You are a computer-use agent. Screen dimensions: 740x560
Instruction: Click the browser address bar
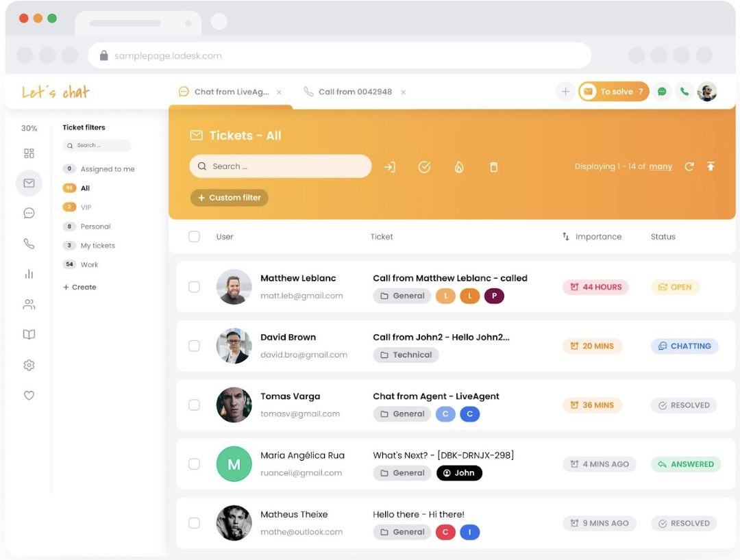(x=340, y=55)
